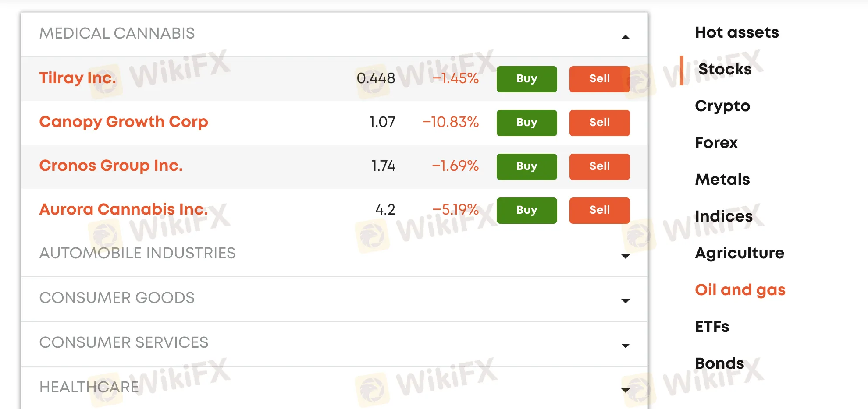Select the Crypto category
868x409 pixels.
tap(722, 106)
